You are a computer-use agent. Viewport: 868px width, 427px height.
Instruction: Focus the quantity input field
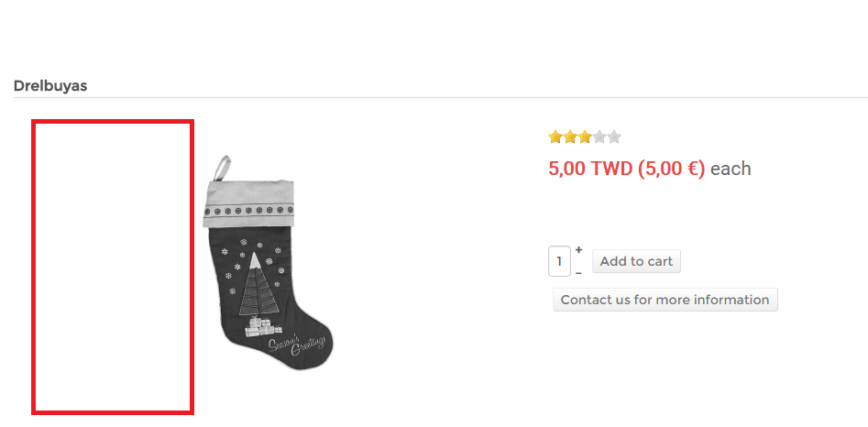tap(559, 261)
